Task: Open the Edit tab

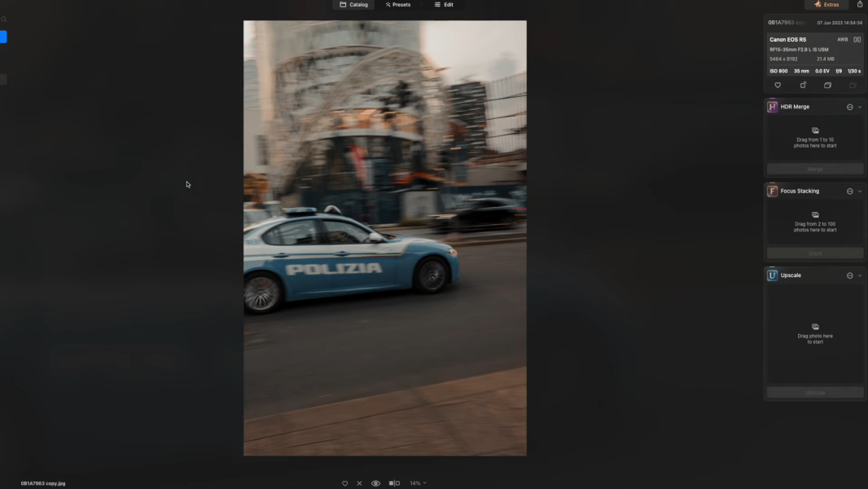Action: pyautogui.click(x=444, y=4)
